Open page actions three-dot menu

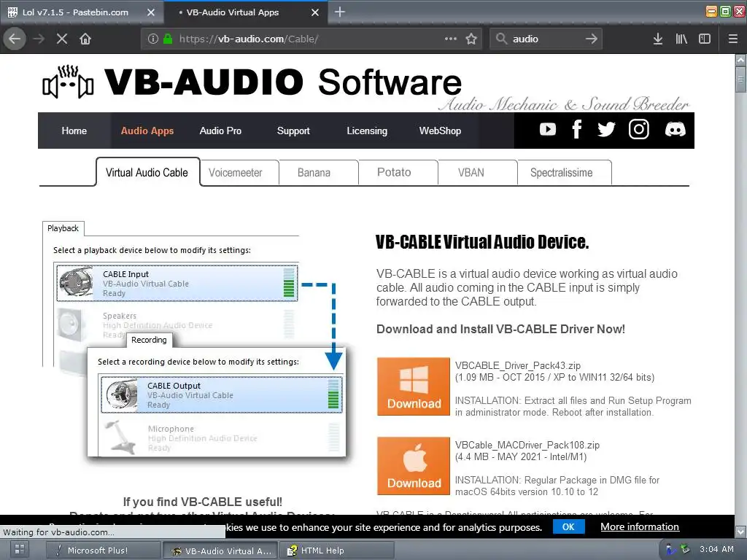pyautogui.click(x=451, y=39)
